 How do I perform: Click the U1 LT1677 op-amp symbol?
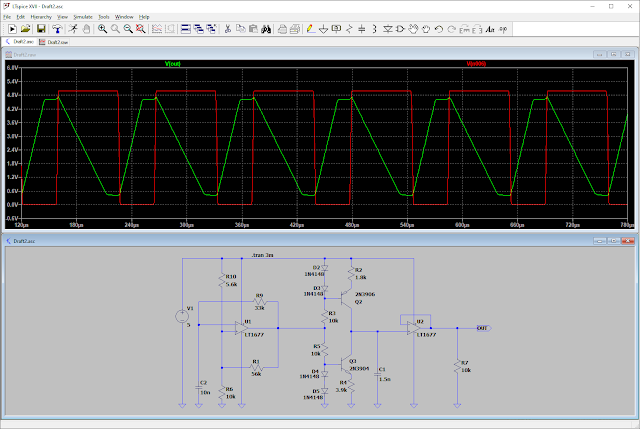tap(242, 326)
